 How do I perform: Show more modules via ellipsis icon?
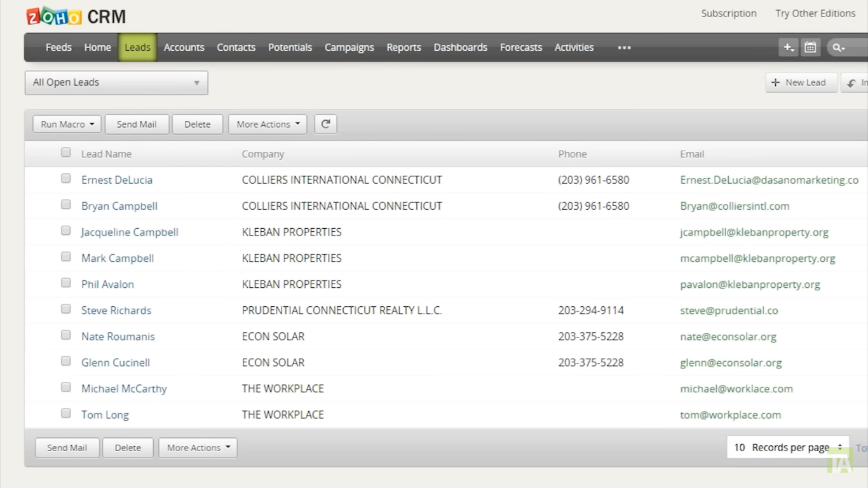point(624,48)
